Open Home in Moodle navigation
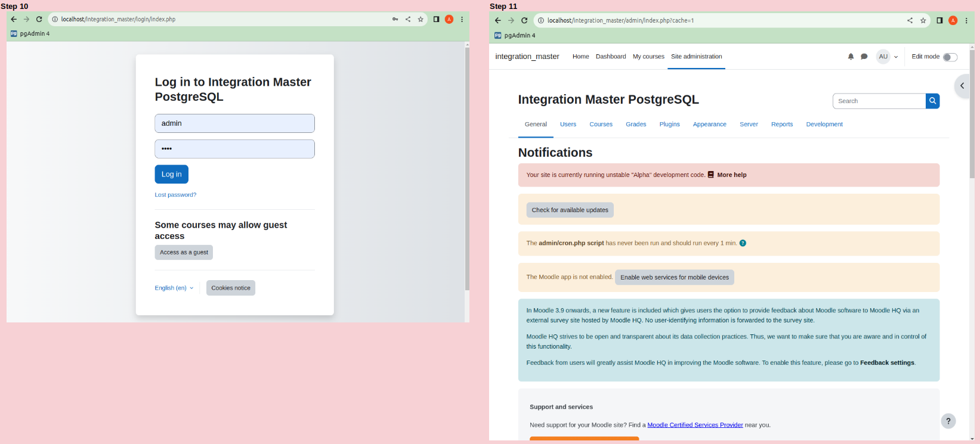This screenshot has width=980, height=444. pyautogui.click(x=580, y=57)
